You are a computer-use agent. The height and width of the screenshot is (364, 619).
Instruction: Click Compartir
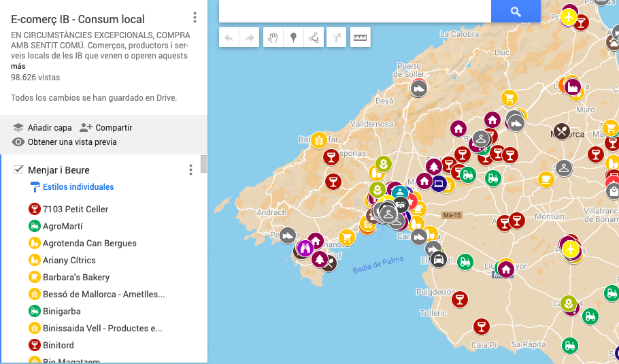(x=106, y=127)
